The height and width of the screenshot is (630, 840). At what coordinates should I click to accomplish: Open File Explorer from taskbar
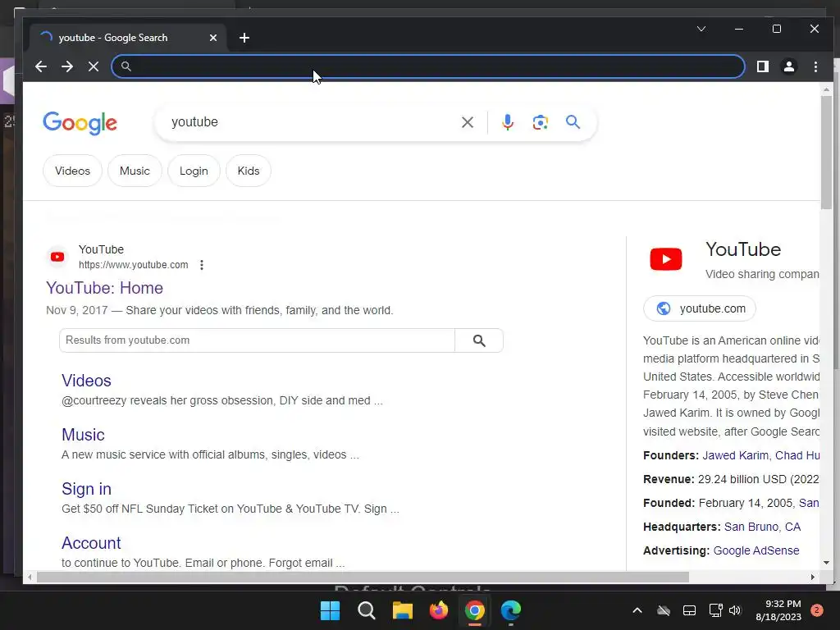tap(402, 610)
